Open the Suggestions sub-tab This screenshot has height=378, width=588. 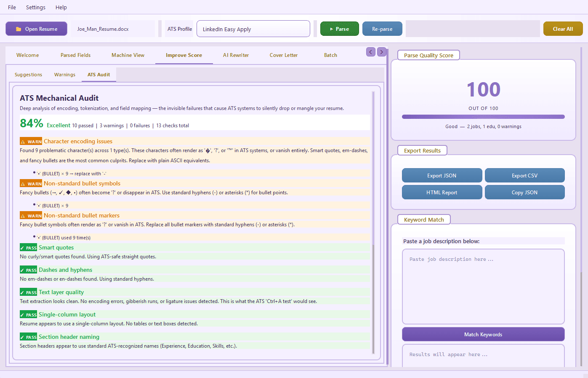pos(28,75)
